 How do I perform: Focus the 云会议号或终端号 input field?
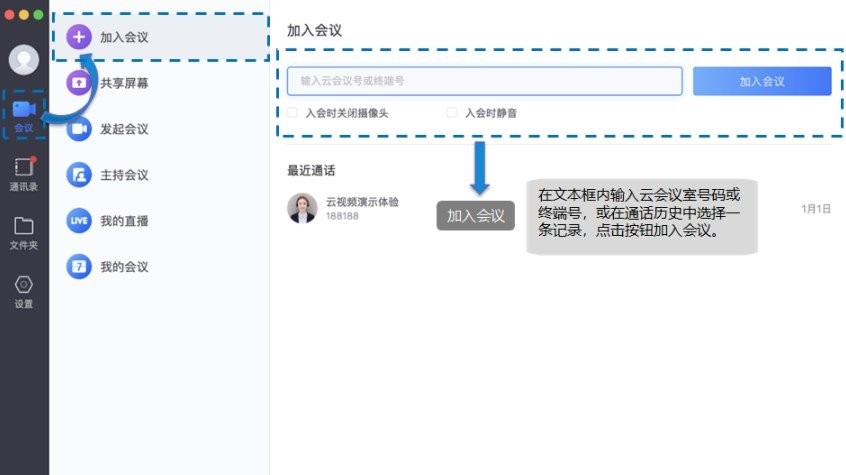coord(484,81)
